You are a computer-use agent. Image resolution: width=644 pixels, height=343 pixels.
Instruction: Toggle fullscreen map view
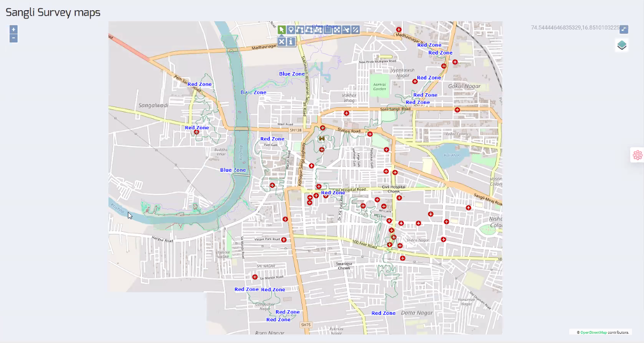(624, 29)
